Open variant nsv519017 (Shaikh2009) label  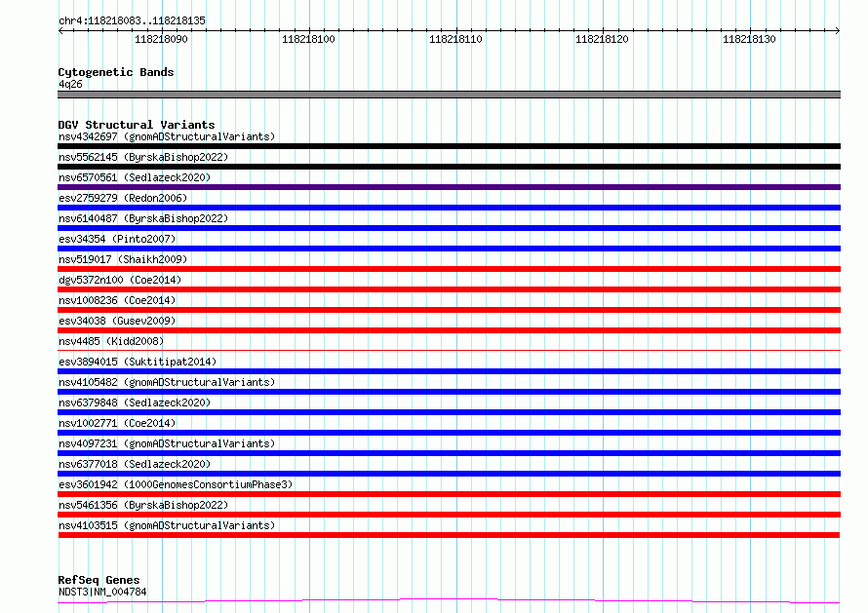[x=123, y=259]
